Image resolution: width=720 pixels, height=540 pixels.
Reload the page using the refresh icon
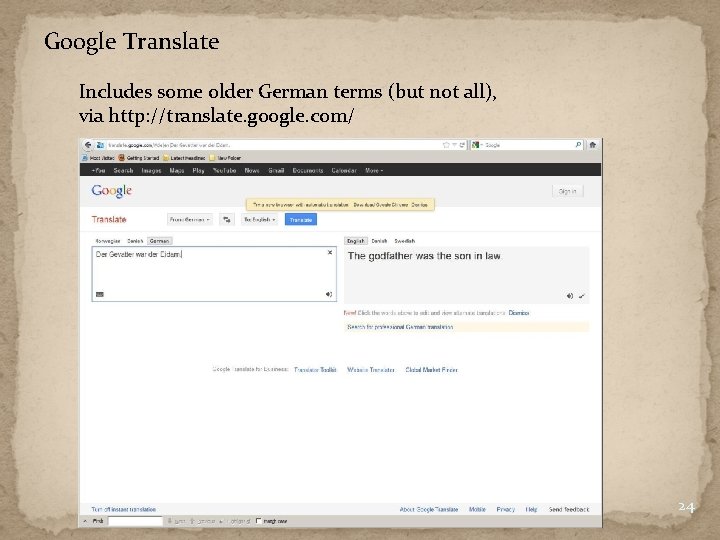click(x=462, y=145)
